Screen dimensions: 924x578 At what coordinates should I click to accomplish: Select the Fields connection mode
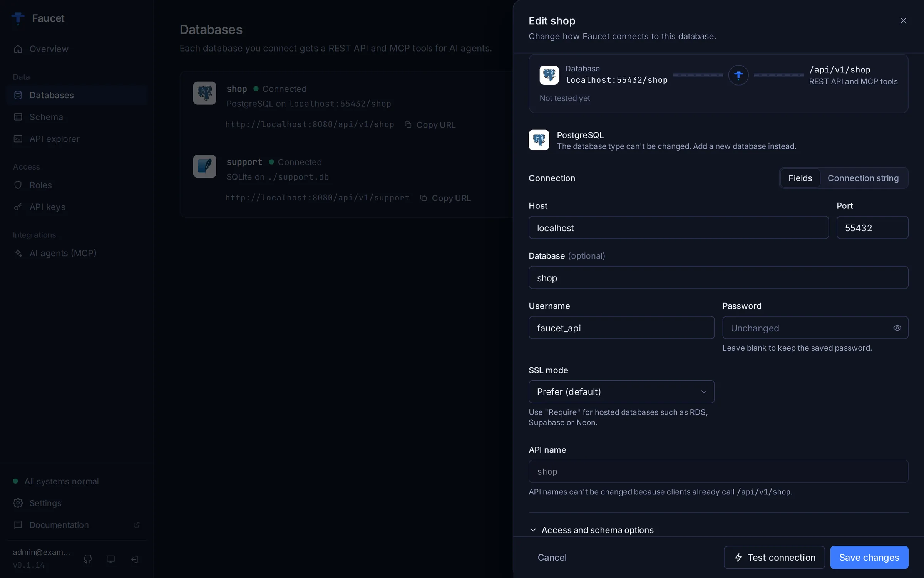800,178
